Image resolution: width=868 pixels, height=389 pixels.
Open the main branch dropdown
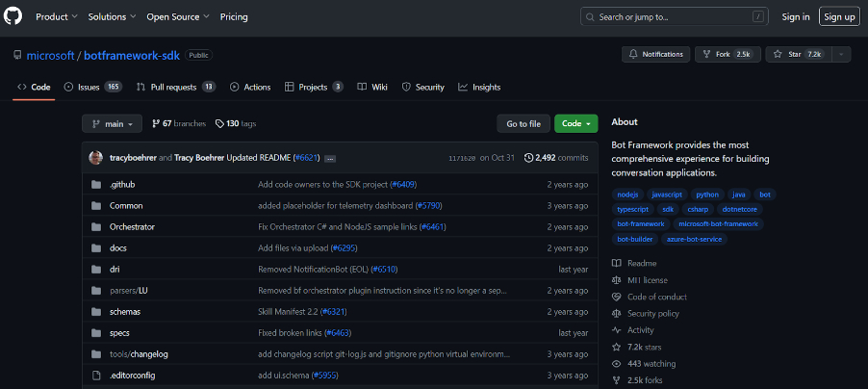tap(112, 123)
